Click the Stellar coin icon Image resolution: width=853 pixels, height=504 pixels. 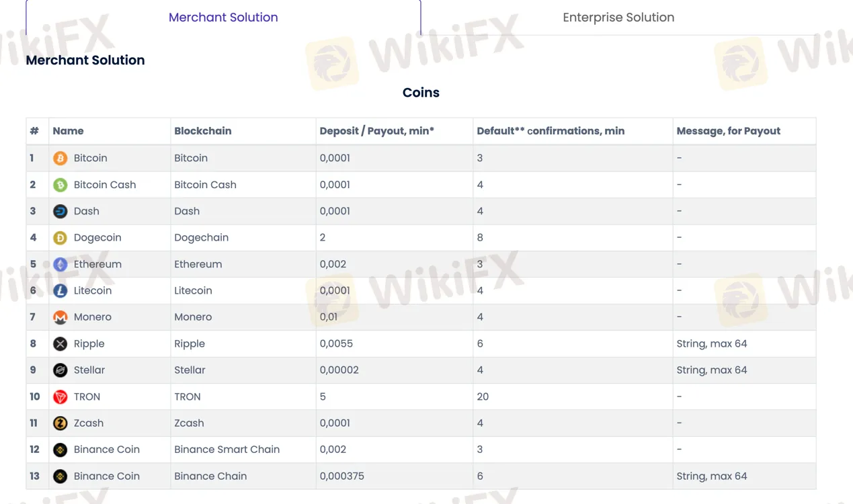coord(60,370)
